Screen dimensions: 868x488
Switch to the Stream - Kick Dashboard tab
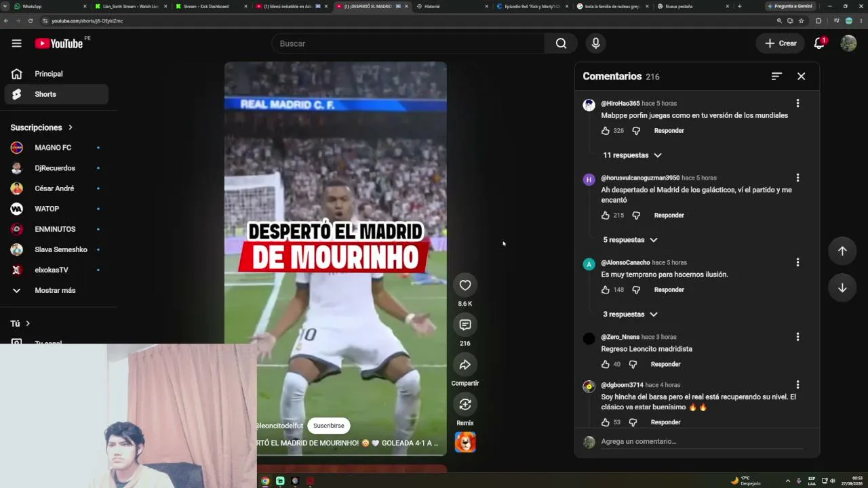coord(211,6)
